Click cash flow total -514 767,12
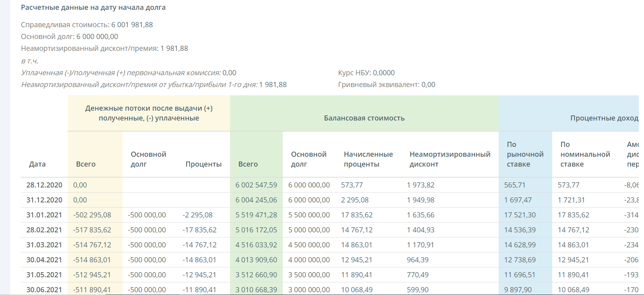The image size is (644, 295). (x=92, y=245)
